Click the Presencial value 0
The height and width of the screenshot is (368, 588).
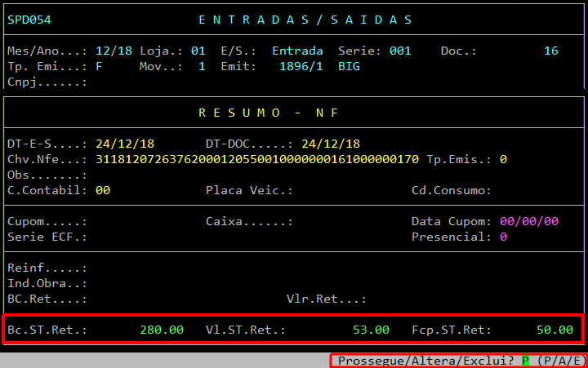(503, 237)
